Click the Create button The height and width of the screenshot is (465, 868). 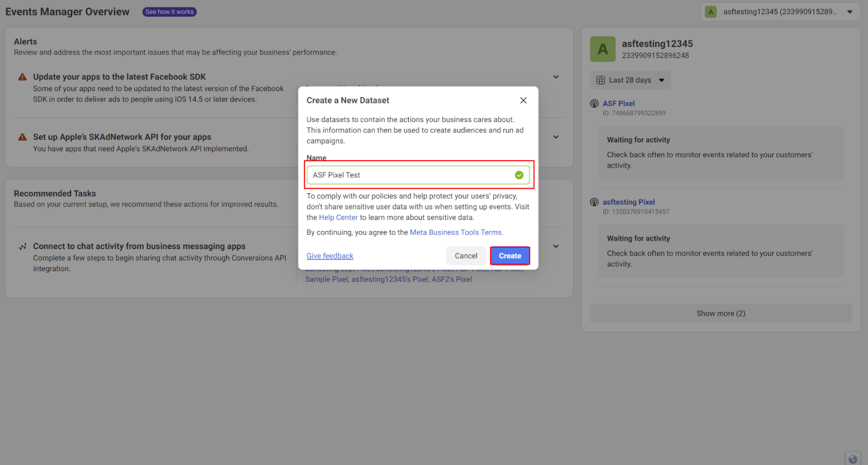tap(510, 256)
